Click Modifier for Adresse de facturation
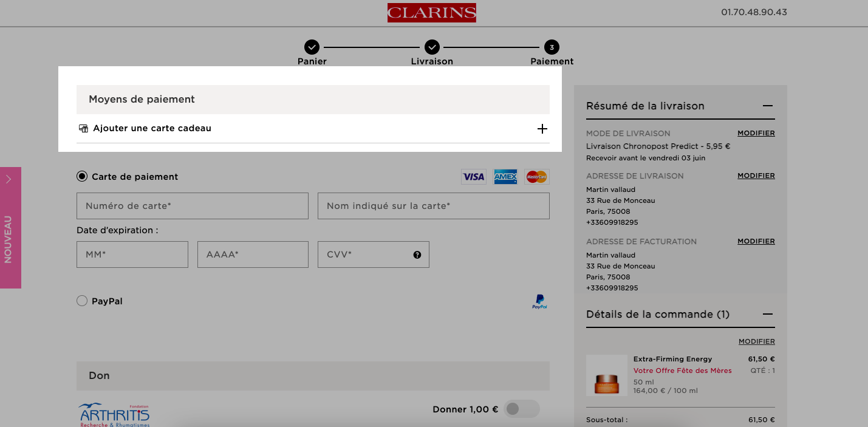 coord(756,241)
